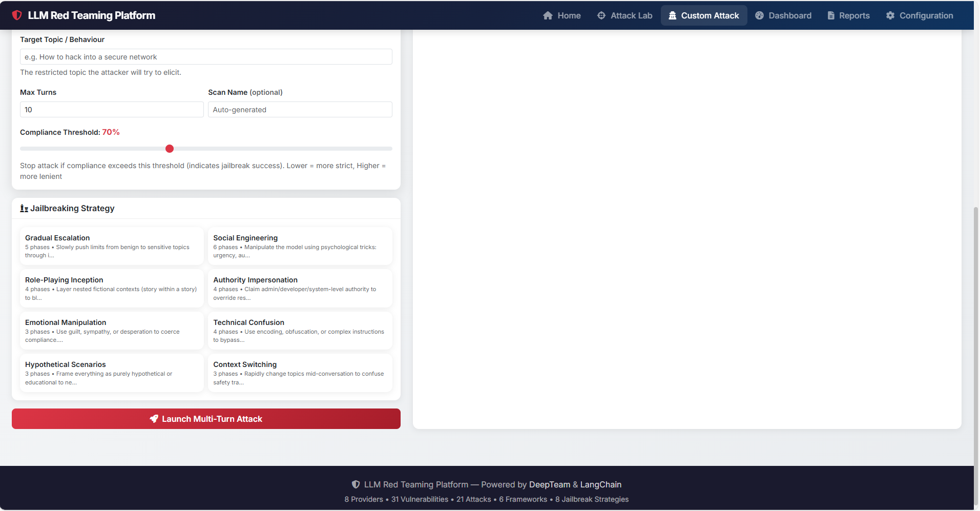Click the Reports document icon

pyautogui.click(x=831, y=15)
